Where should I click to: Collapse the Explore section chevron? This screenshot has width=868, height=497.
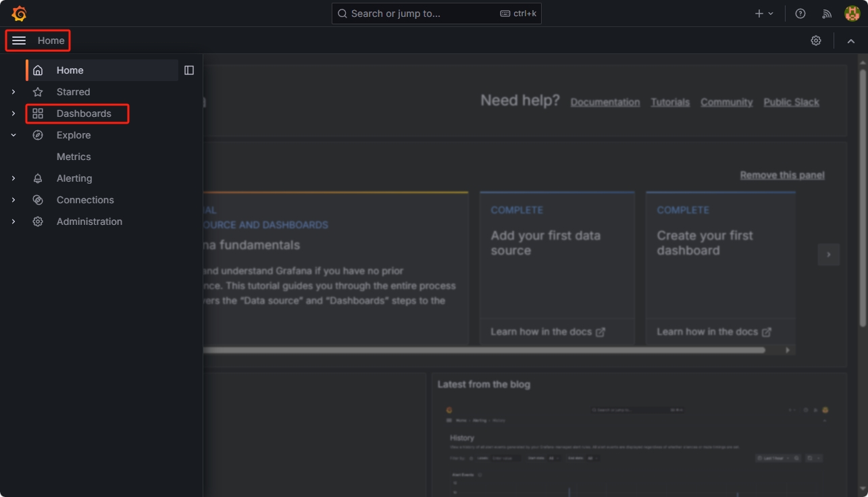tap(14, 135)
